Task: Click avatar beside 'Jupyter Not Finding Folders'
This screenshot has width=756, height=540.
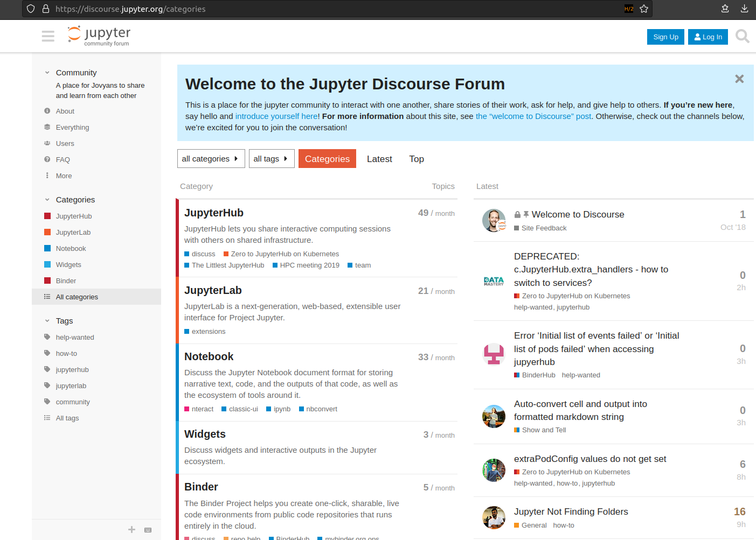Action: tap(494, 518)
